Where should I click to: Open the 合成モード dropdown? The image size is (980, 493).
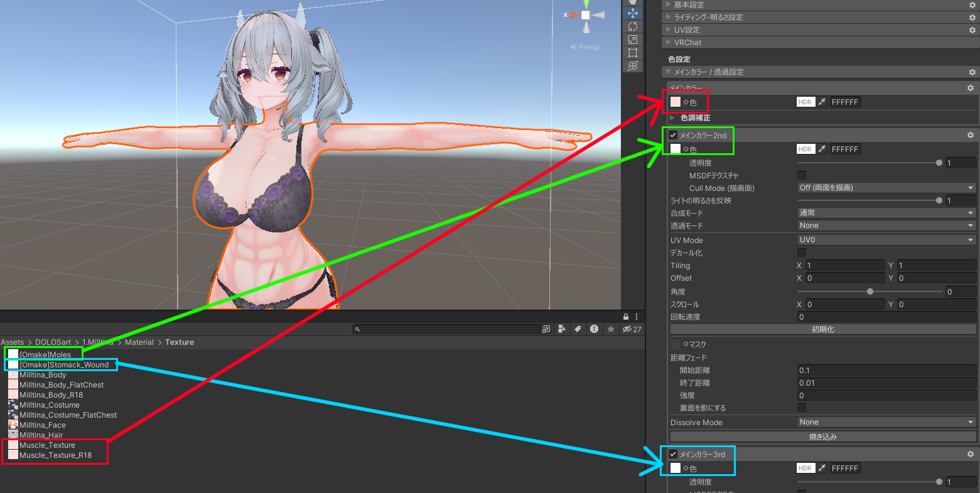(x=886, y=213)
